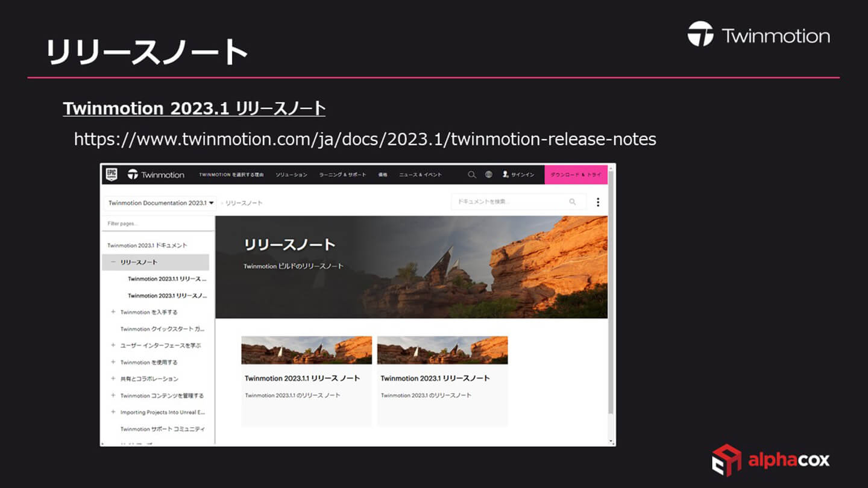Click the underlined Twinmotion 2023.1 リリースノート slide heading
868x488 pixels.
point(194,108)
